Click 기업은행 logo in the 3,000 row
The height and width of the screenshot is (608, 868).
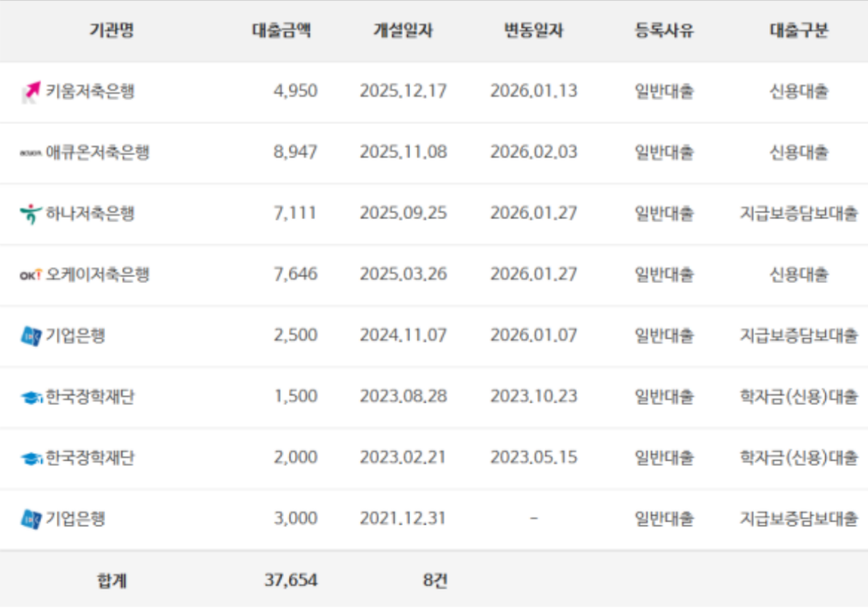coord(30,519)
